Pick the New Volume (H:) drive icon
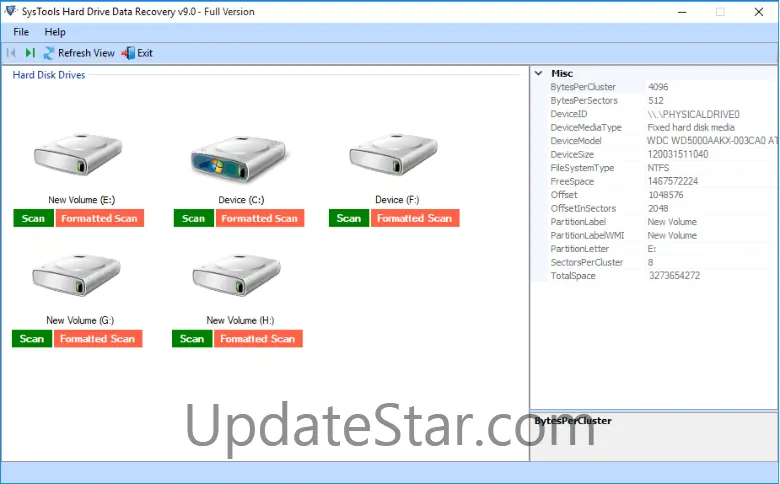 [x=237, y=275]
